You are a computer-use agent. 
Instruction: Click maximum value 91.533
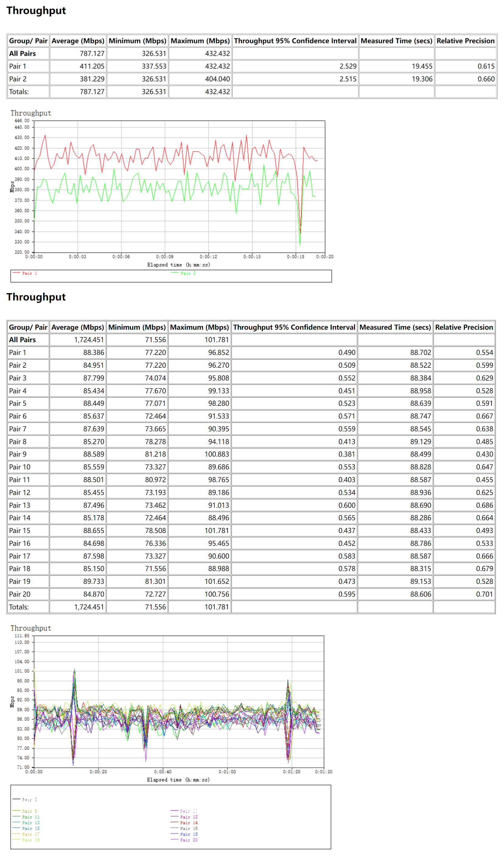(x=200, y=416)
